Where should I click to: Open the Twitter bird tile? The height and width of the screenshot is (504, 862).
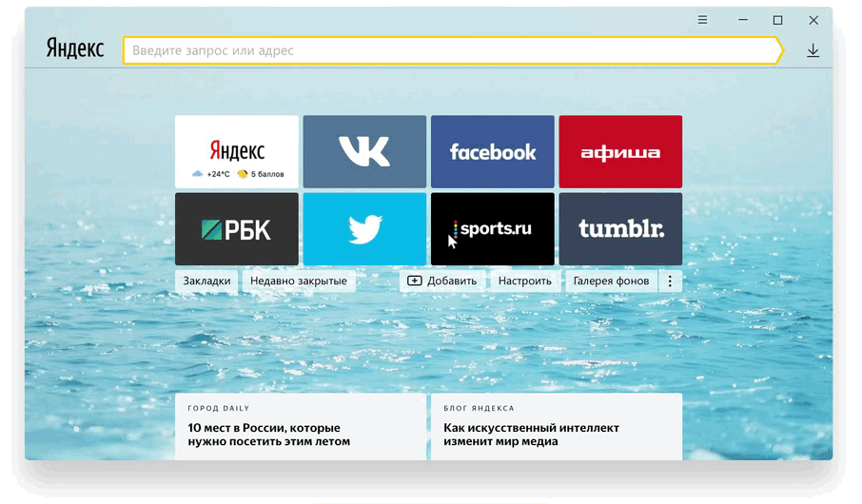[364, 229]
